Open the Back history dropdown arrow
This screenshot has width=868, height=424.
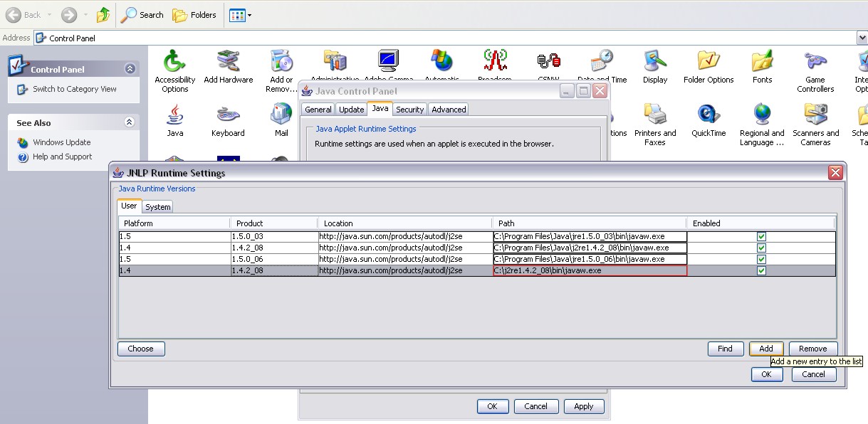(x=50, y=15)
